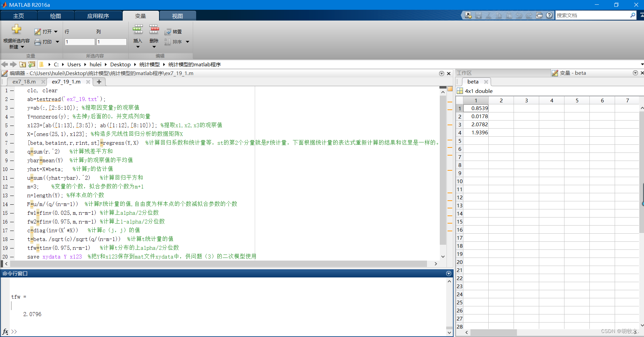Click the Cut scissors icon
This screenshot has width=644, height=337.
(489, 15)
